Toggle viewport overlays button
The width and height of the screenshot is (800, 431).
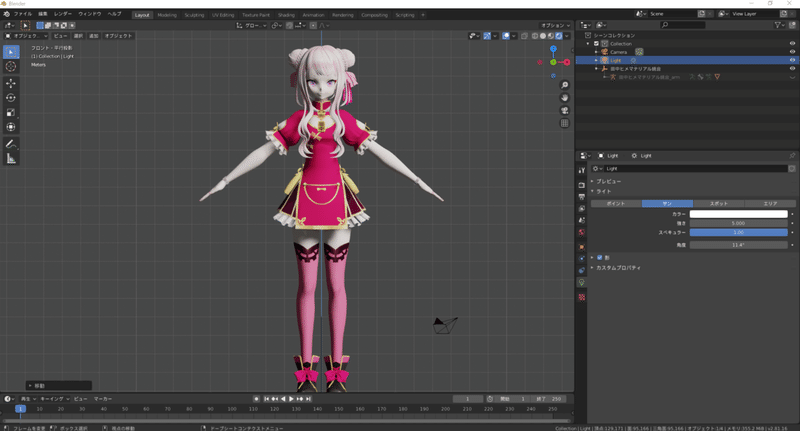[506, 36]
